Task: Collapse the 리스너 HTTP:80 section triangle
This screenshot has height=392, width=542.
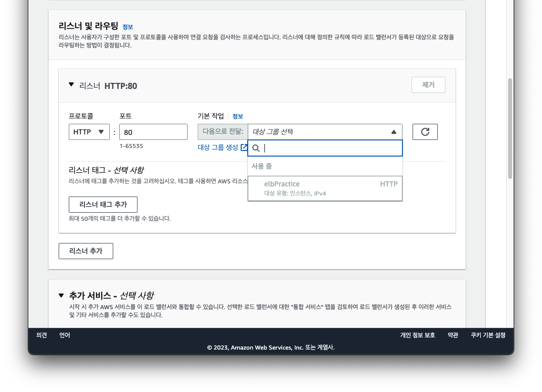Action: pos(71,85)
